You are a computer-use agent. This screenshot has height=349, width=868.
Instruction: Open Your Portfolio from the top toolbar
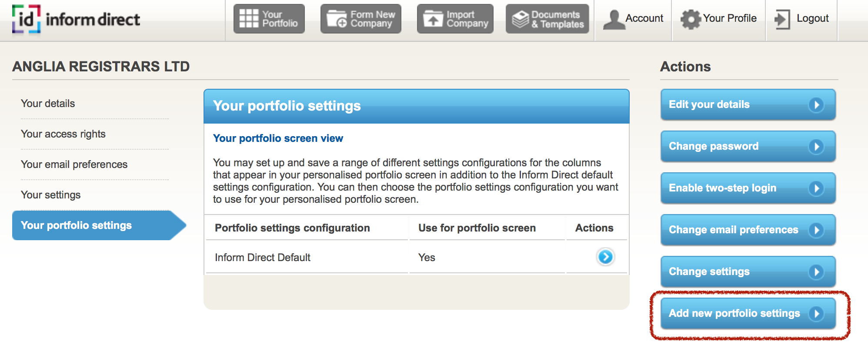[268, 18]
